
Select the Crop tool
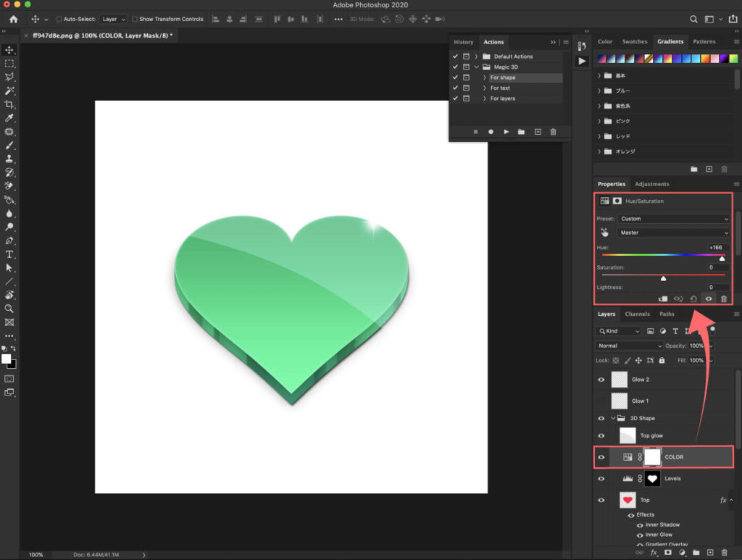9,104
